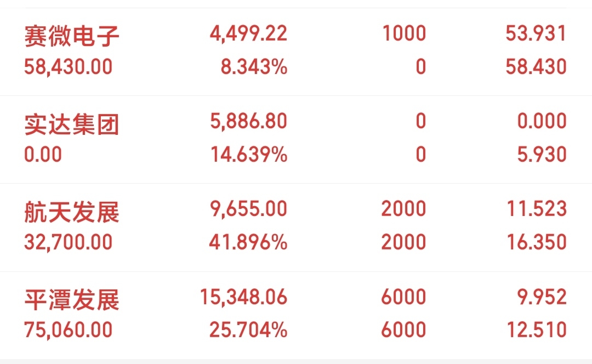The image size is (592, 364).
Task: Click 平潭发展 market value 75,060.00
Action: pyautogui.click(x=68, y=329)
